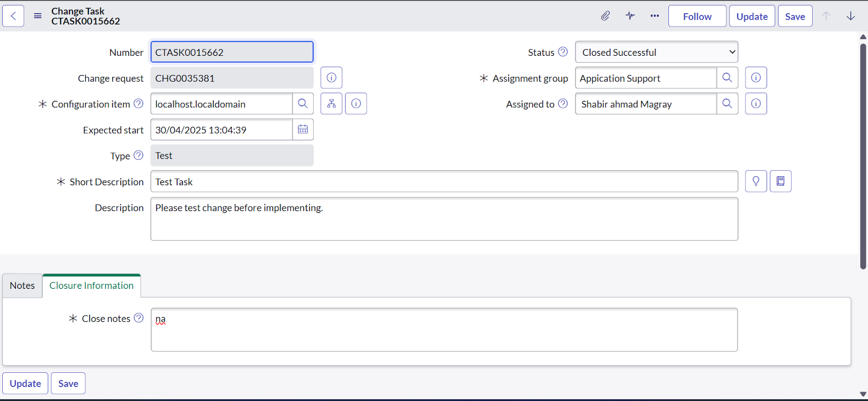This screenshot has width=868, height=401.
Task: Open the Expected start calendar picker
Action: tap(303, 130)
